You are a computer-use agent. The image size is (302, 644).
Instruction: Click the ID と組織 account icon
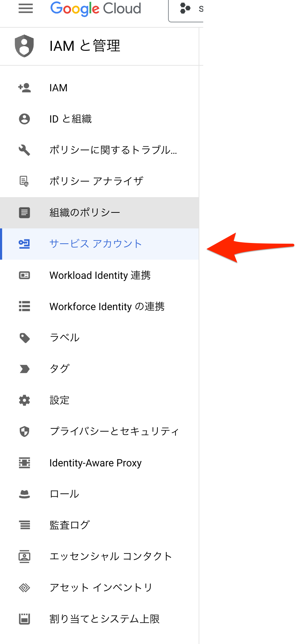point(25,119)
